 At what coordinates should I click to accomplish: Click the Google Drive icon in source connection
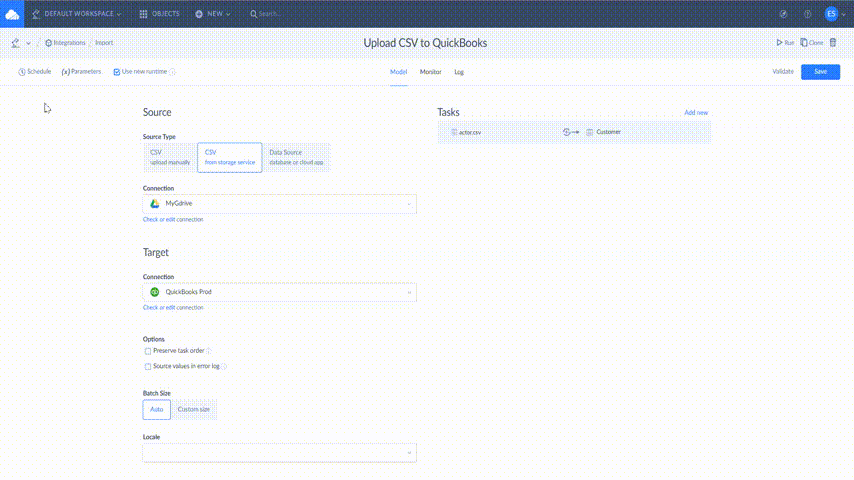point(155,204)
